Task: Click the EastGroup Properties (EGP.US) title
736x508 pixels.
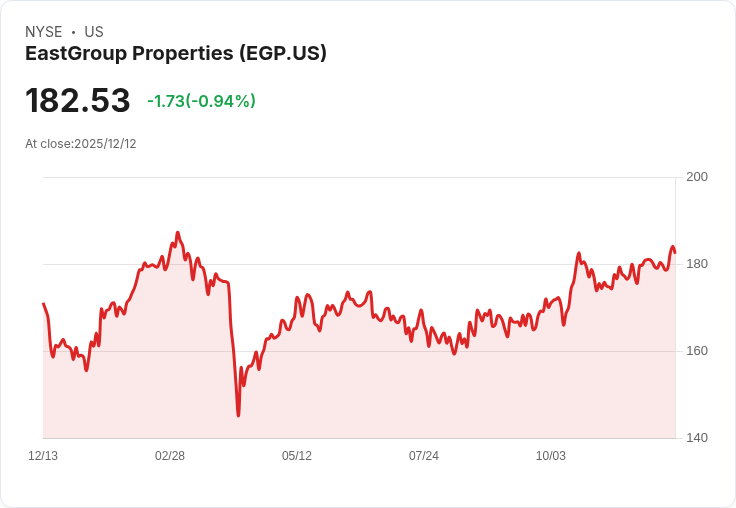Action: [x=176, y=54]
